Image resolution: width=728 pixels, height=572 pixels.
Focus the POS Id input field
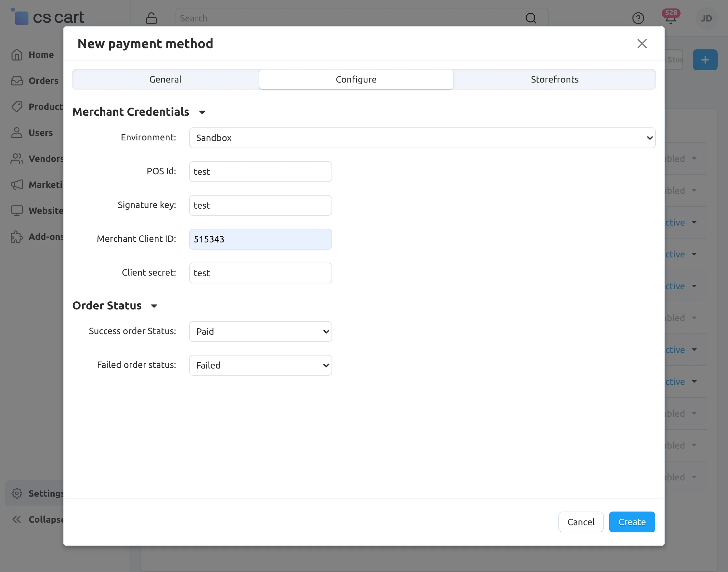click(260, 172)
